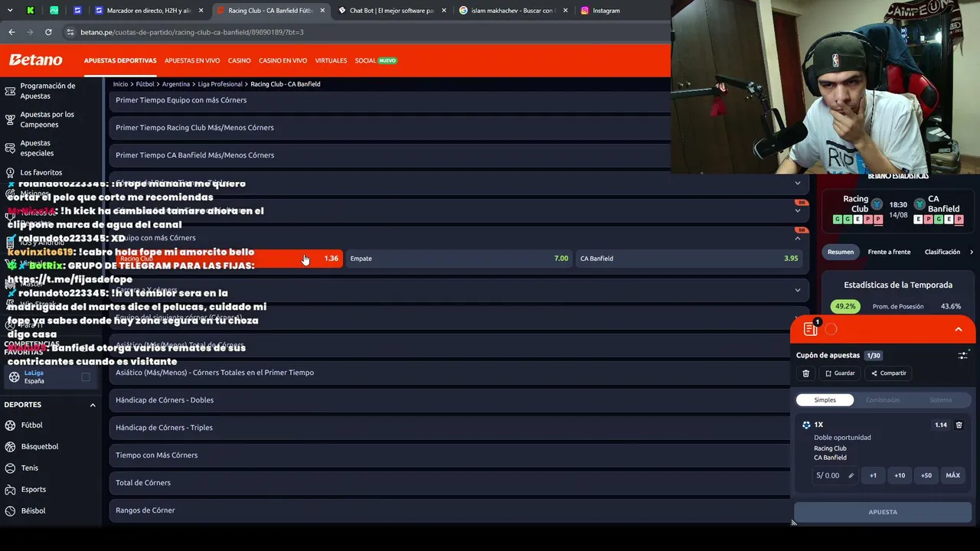The width and height of the screenshot is (980, 551).
Task: Switch to the Frente a frente tab
Action: (x=889, y=252)
